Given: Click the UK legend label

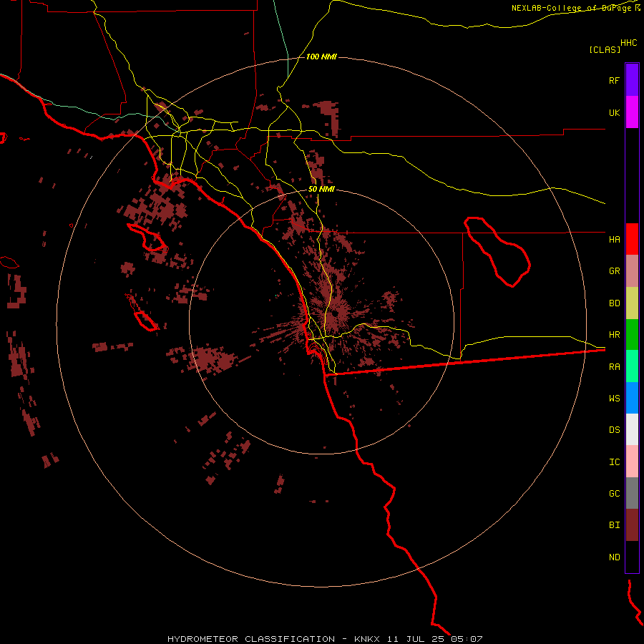Looking at the screenshot, I should point(614,112).
